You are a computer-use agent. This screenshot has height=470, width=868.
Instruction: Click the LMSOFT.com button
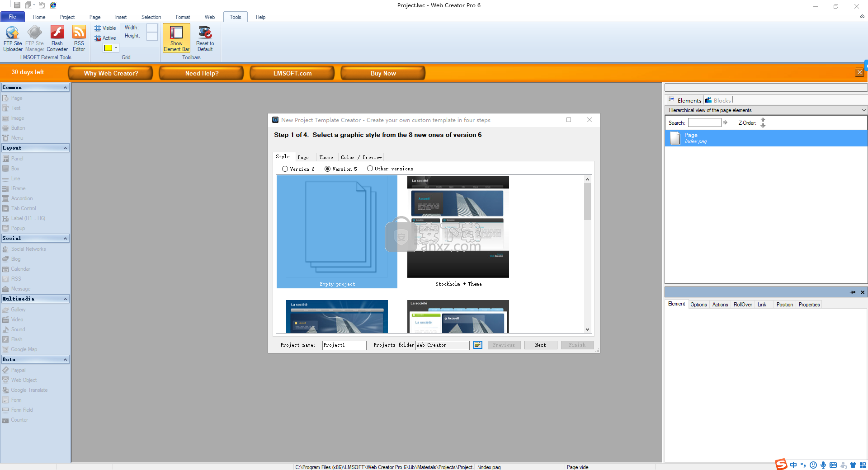pos(292,73)
